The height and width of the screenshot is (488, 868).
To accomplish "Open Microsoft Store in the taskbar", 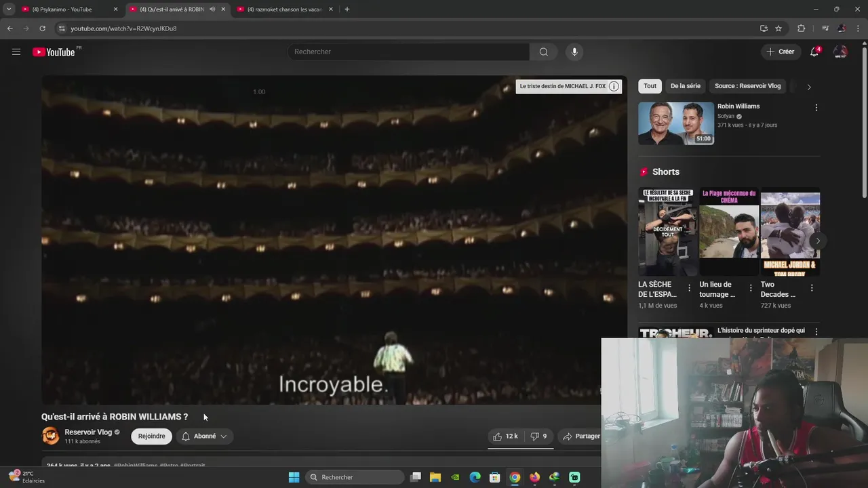I will pos(495,477).
